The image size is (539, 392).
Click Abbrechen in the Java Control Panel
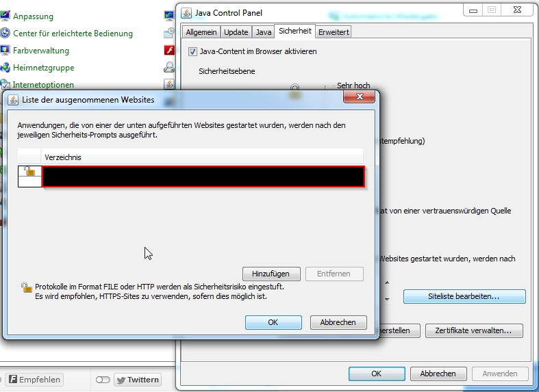click(438, 374)
